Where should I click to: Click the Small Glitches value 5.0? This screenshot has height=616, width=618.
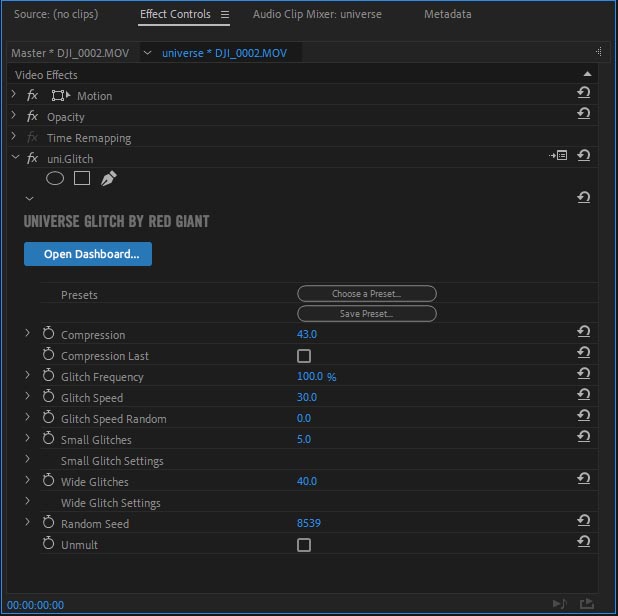304,439
